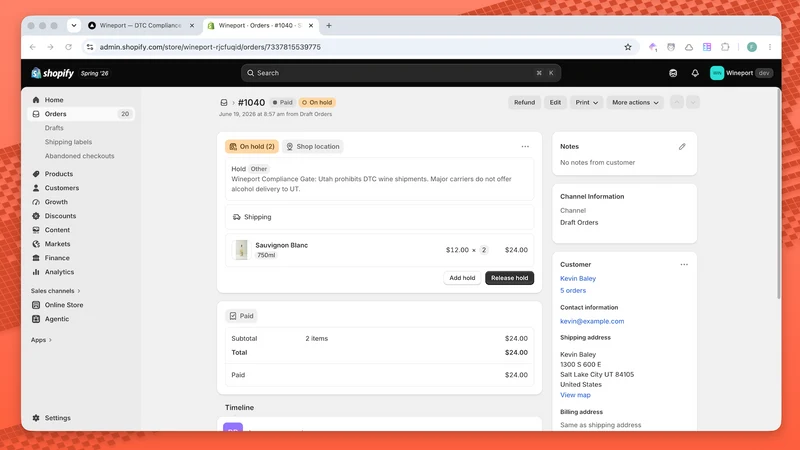Image resolution: width=800 pixels, height=450 pixels.
Task: Open Drafts under Orders
Action: coord(54,128)
